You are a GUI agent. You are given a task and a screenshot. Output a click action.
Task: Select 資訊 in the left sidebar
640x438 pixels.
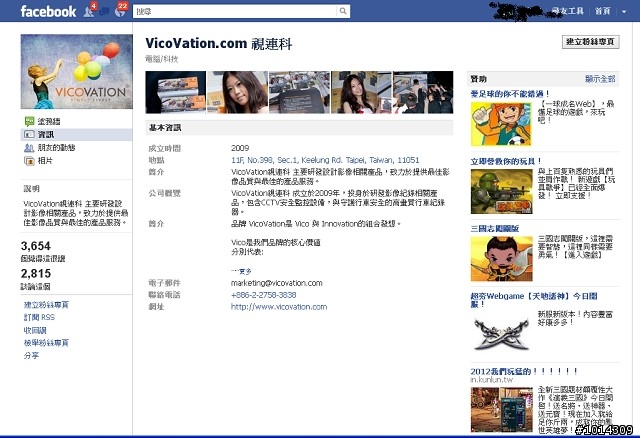(46, 134)
